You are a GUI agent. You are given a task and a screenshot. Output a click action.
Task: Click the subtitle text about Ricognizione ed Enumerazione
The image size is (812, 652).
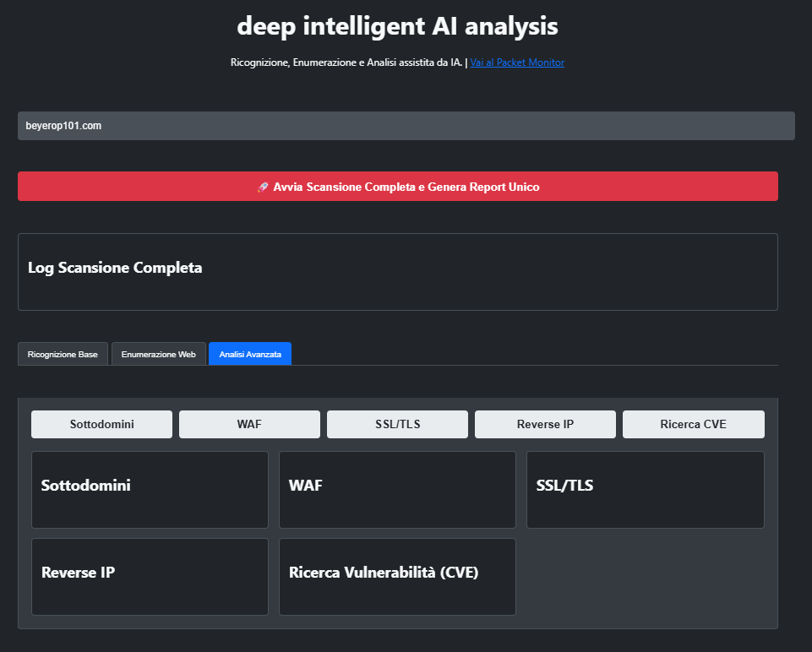(x=346, y=62)
